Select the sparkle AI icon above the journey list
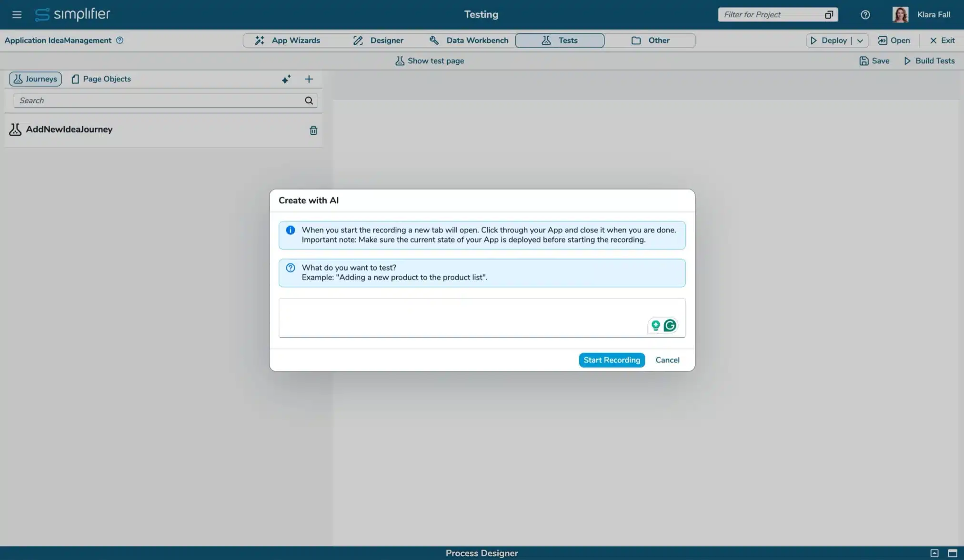This screenshot has height=560, width=964. (x=286, y=79)
